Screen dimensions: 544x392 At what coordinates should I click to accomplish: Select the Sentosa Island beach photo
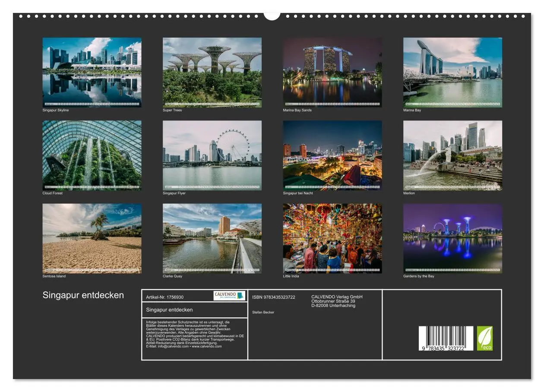92,238
